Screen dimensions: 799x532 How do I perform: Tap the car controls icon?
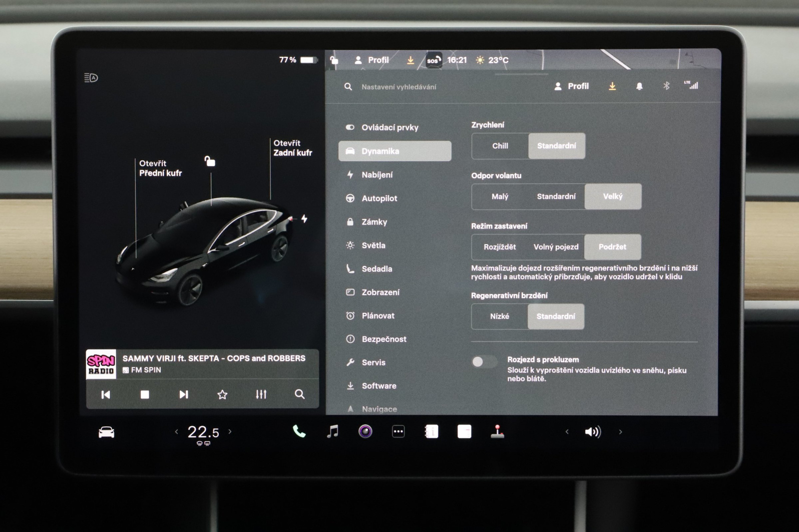tap(106, 432)
